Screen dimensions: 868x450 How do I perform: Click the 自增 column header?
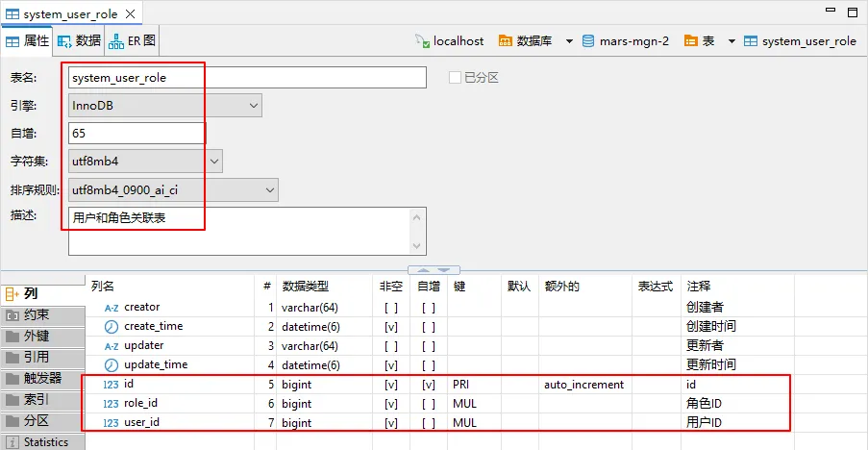[429, 287]
